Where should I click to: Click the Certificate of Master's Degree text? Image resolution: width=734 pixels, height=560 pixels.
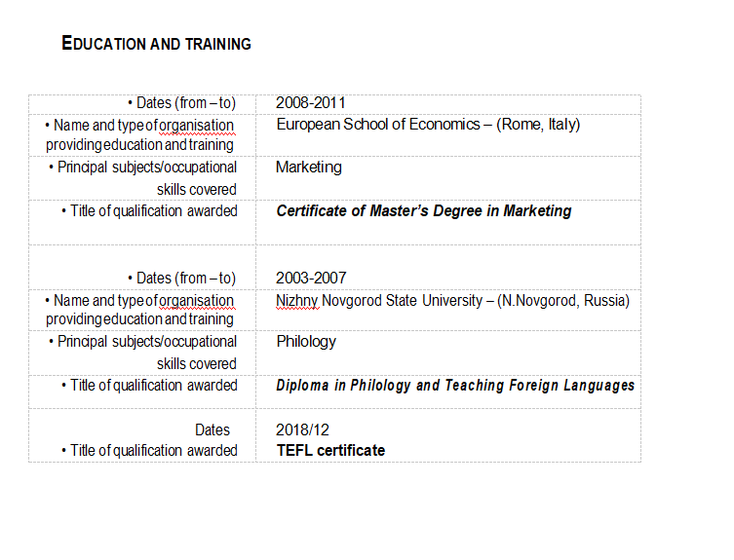tap(424, 211)
